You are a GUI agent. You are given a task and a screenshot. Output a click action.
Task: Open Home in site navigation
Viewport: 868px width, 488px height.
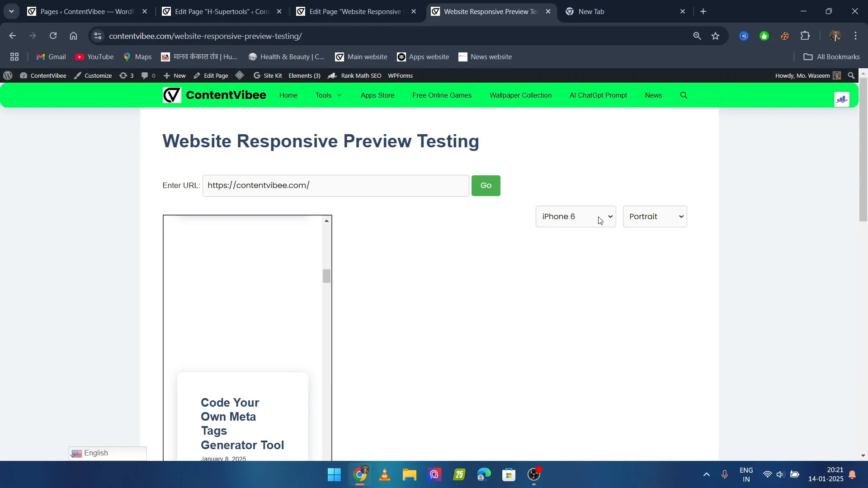click(288, 95)
